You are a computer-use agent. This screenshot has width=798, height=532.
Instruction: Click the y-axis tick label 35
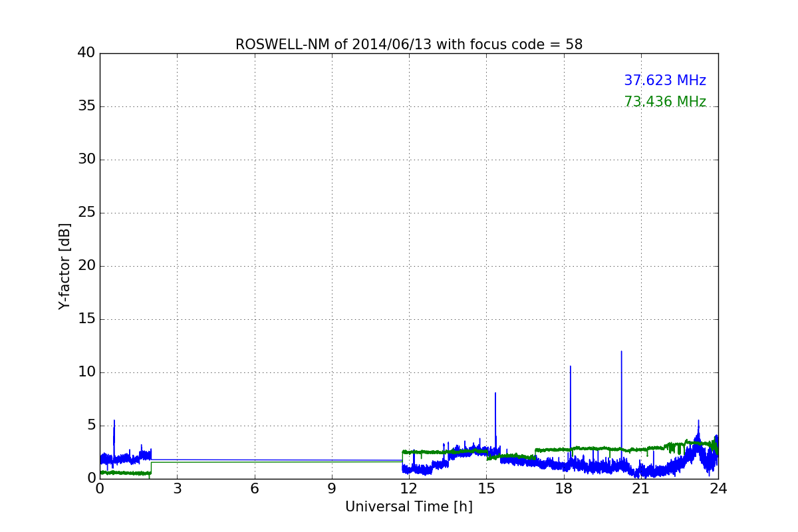tap(86, 106)
